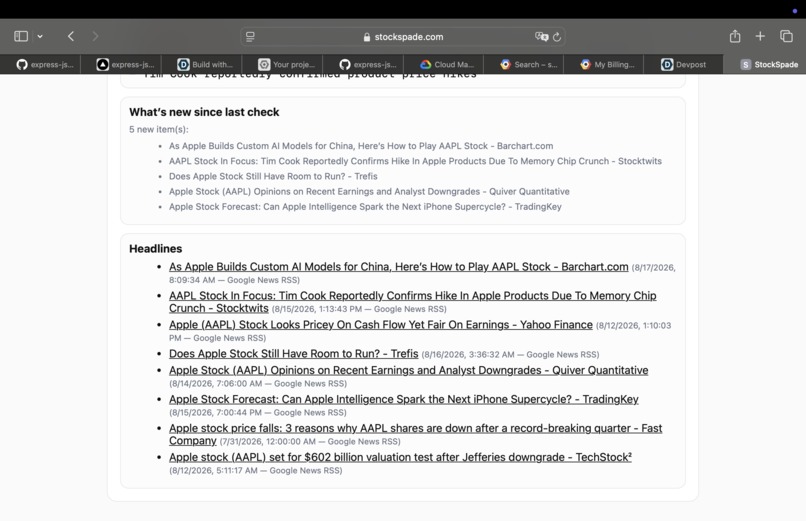The width and height of the screenshot is (806, 521).
Task: Show the tab overview icon
Action: point(786,36)
